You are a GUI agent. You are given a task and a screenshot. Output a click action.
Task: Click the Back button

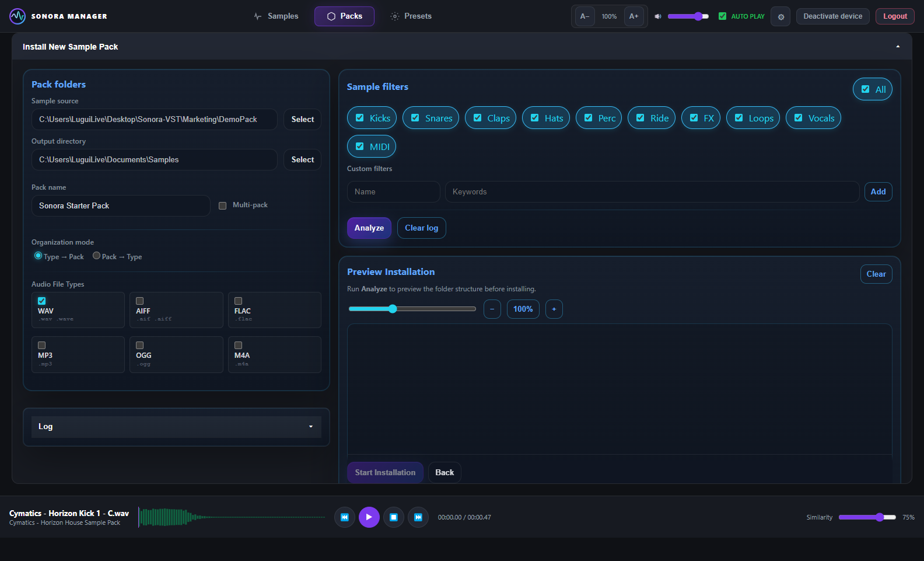point(444,472)
